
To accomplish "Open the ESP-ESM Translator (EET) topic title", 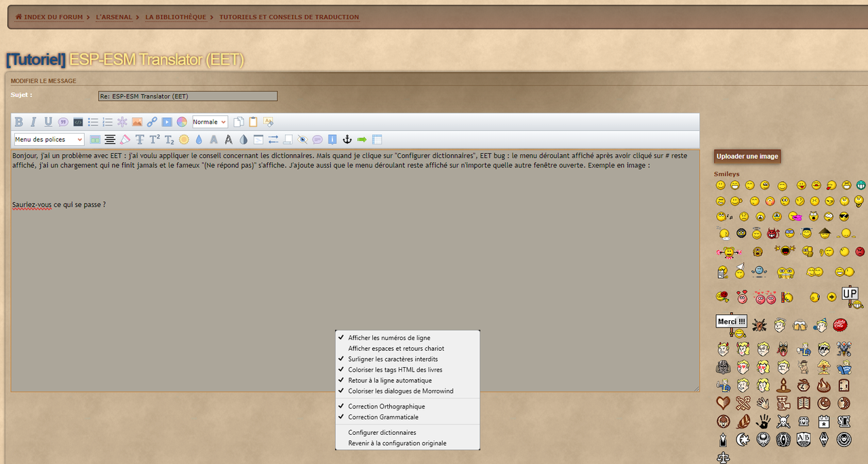I will tap(157, 60).
